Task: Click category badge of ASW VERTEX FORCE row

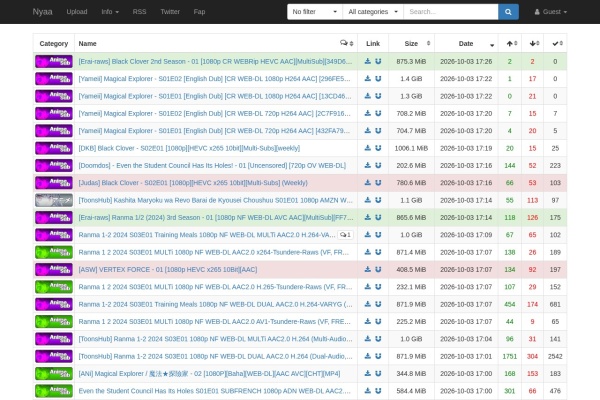Action: point(54,269)
